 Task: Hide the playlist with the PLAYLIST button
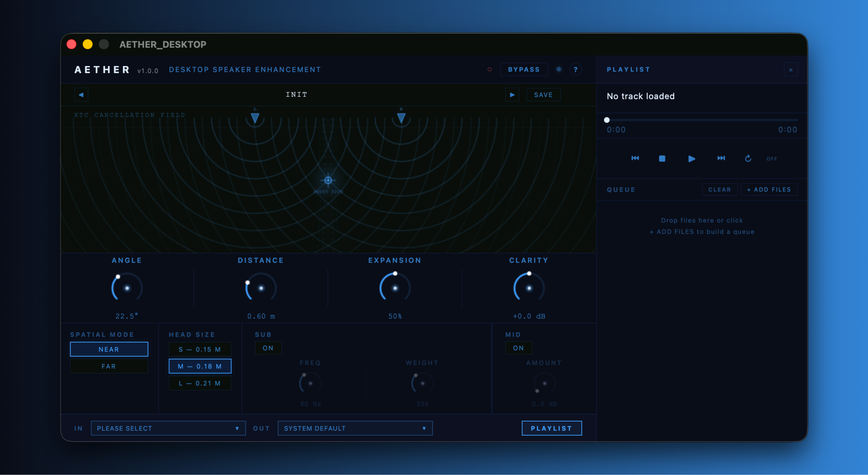point(552,428)
